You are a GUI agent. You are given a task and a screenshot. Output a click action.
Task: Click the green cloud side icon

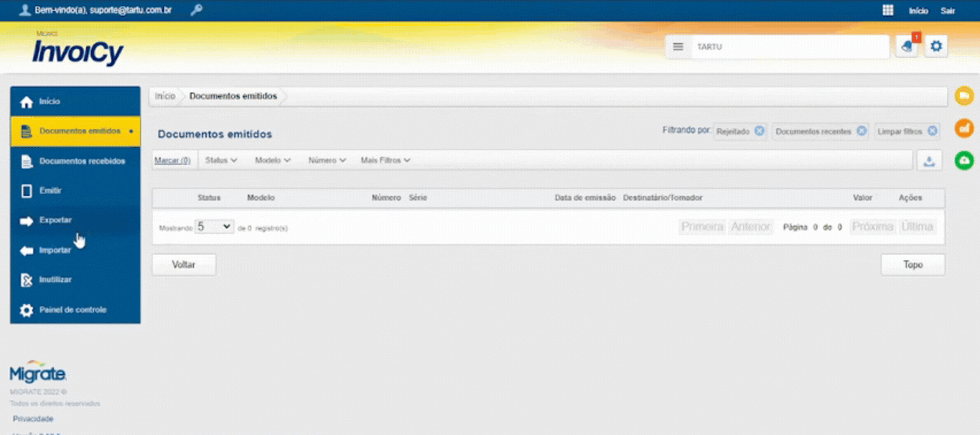pyautogui.click(x=963, y=161)
